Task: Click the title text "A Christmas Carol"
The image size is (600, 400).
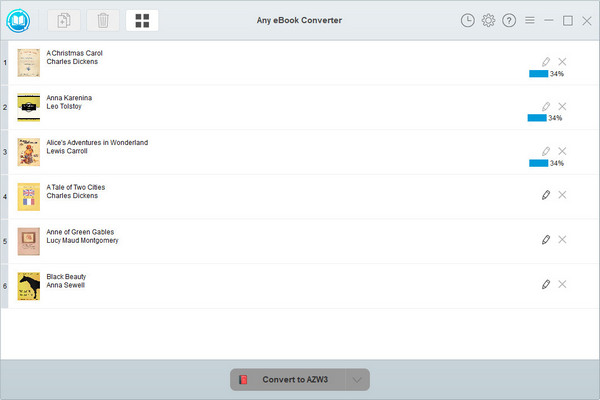Action: coord(75,53)
